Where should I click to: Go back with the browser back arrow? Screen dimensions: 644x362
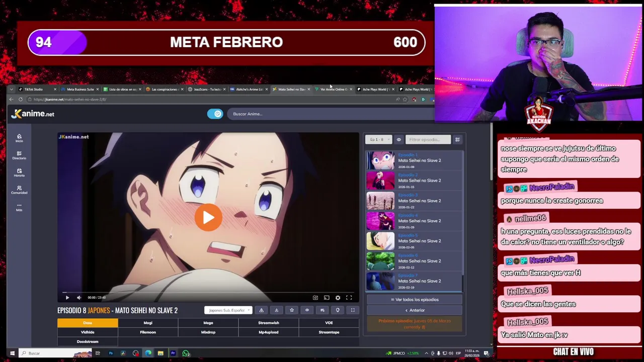[11, 100]
